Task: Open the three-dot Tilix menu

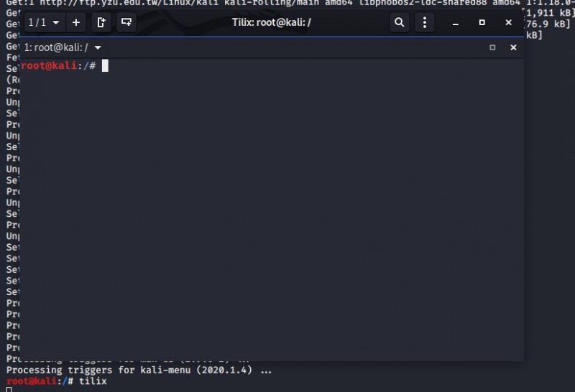Action: [425, 22]
